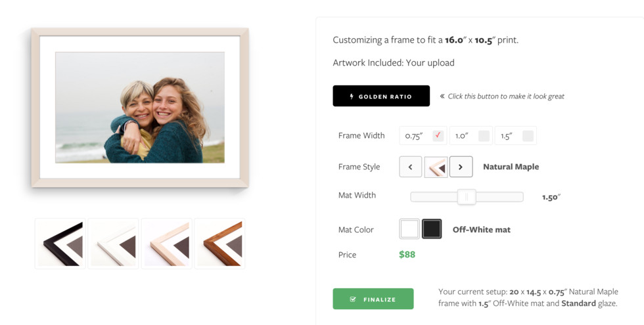Advance to next frame style arrow

click(461, 167)
